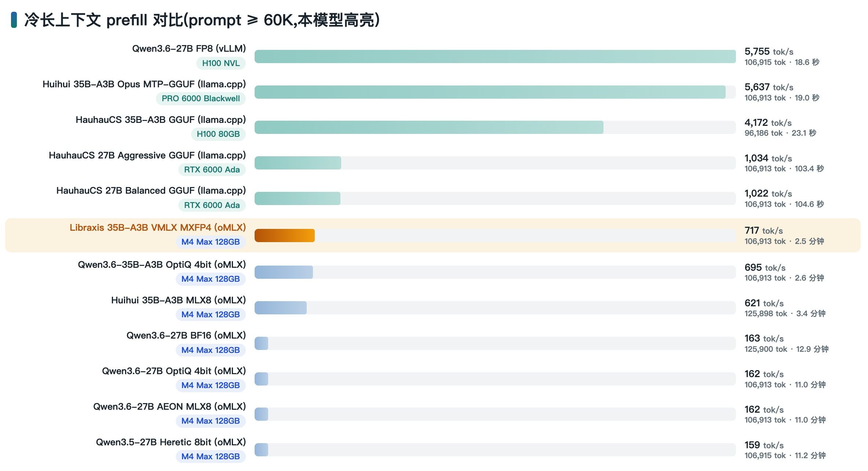Click the '4,172 tok/s' value
The width and height of the screenshot is (868, 471).
[768, 123]
